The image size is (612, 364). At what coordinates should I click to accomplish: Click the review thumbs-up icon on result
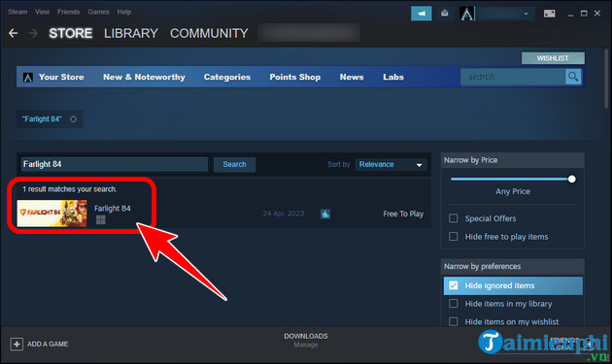coord(325,214)
